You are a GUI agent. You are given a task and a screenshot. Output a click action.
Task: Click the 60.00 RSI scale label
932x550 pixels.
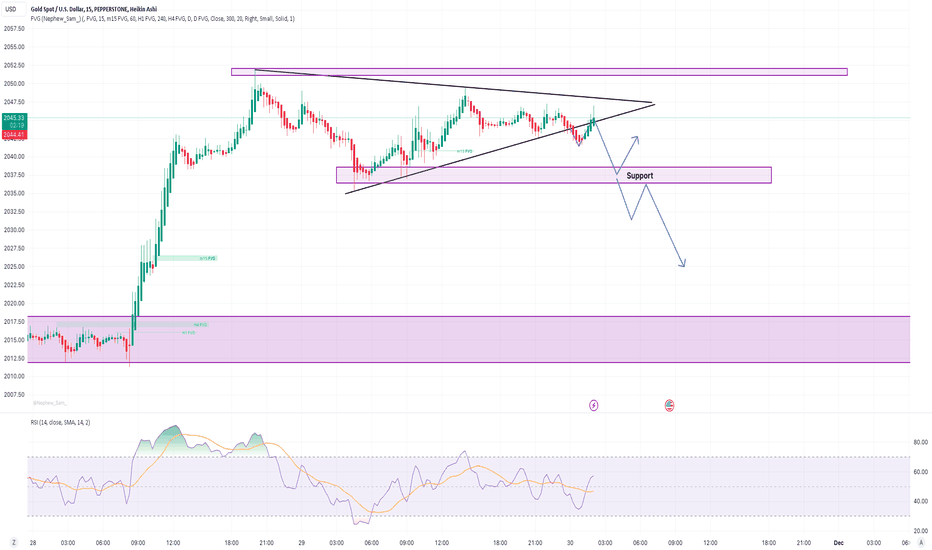coord(920,472)
